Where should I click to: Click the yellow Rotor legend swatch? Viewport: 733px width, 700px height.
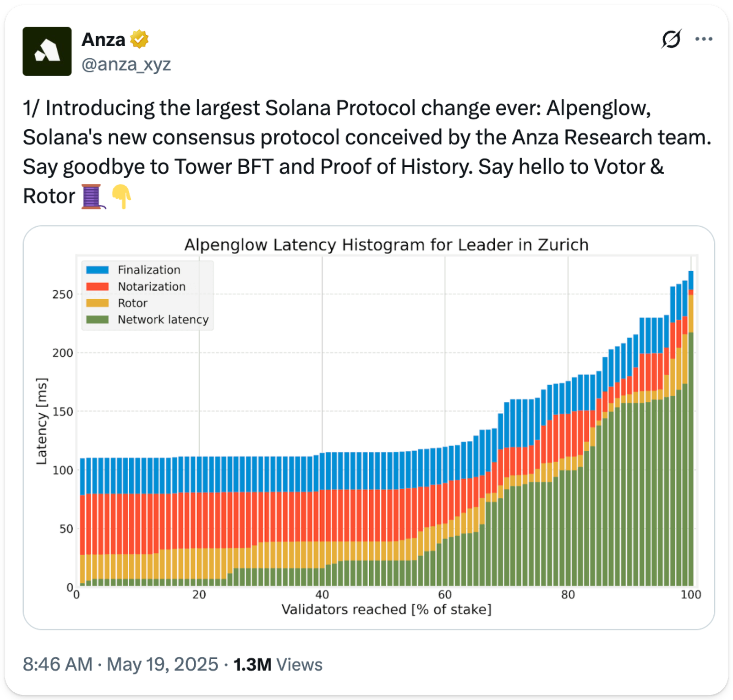coord(97,303)
